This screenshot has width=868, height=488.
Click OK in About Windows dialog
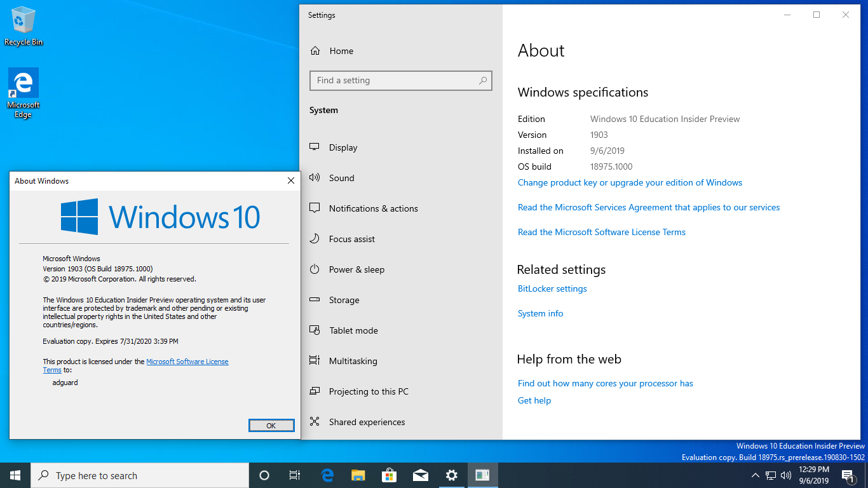271,426
